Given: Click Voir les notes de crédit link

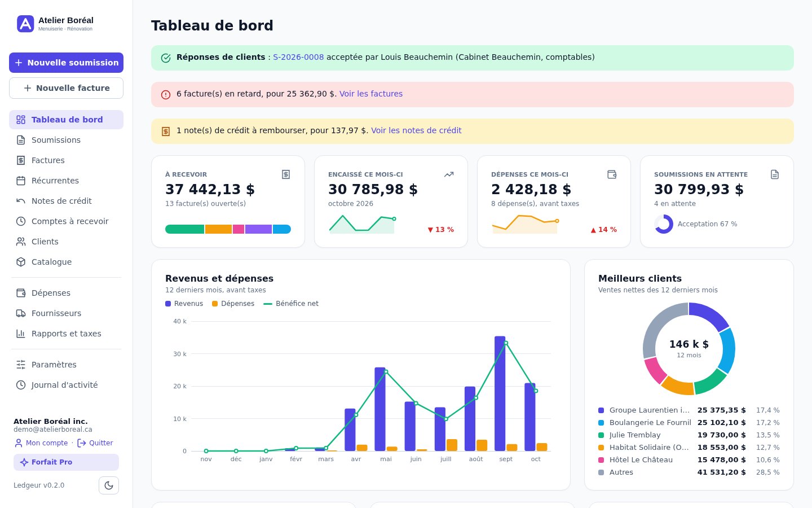Looking at the screenshot, I should pos(416,130).
